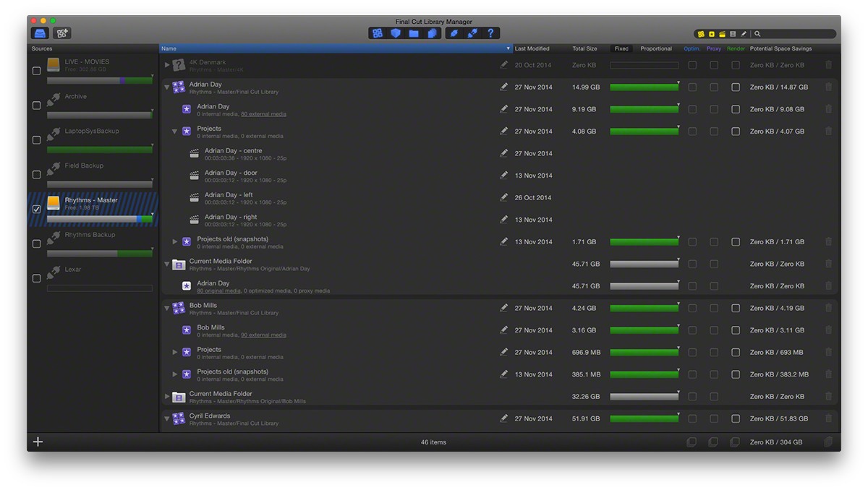Click the folder icon in center toolbar
This screenshot has width=868, height=490.
(x=414, y=33)
